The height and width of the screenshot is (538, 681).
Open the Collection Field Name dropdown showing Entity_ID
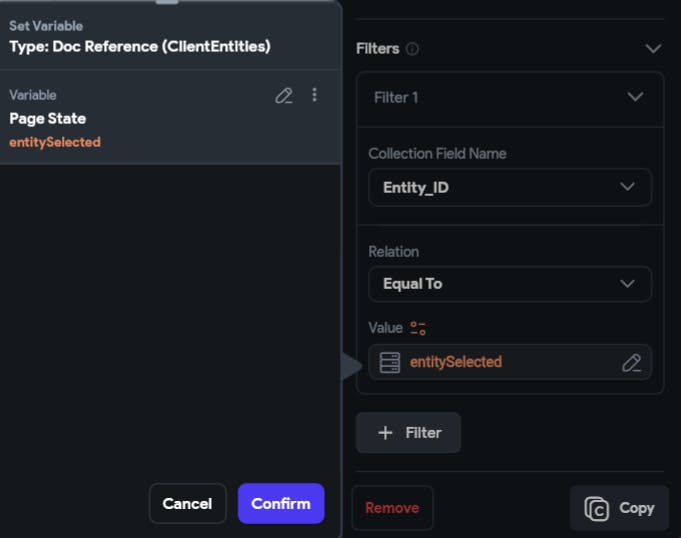coord(510,187)
